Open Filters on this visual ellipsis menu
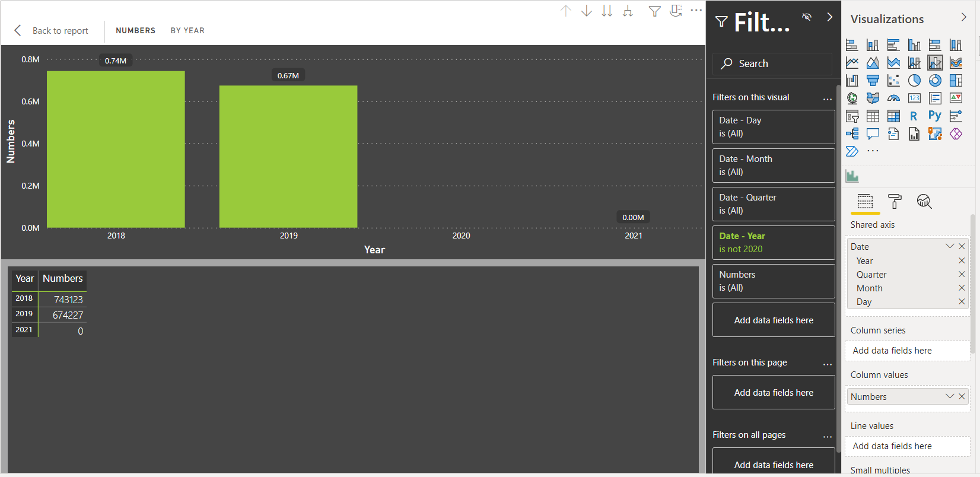The width and height of the screenshot is (980, 477). [828, 99]
